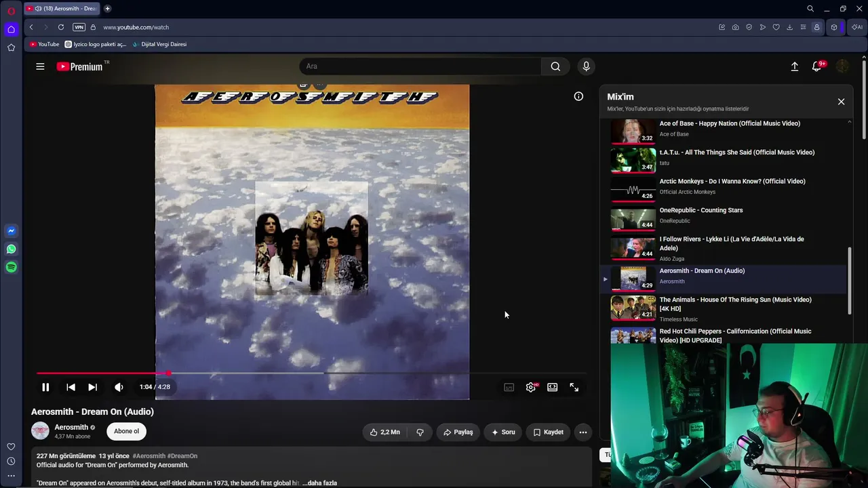Play Ace of Base Happy Nation thumbnail
The height and width of the screenshot is (488, 868).
point(633,131)
